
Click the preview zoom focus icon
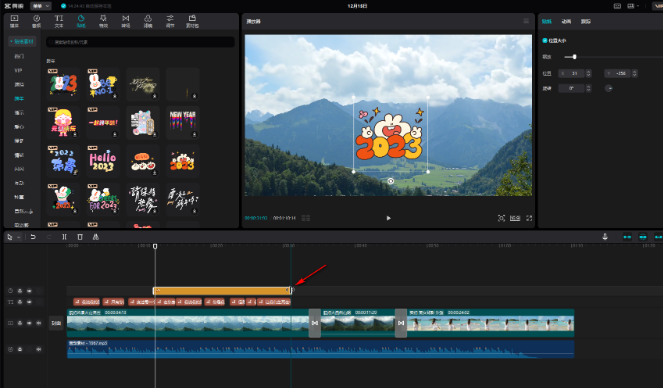point(501,218)
